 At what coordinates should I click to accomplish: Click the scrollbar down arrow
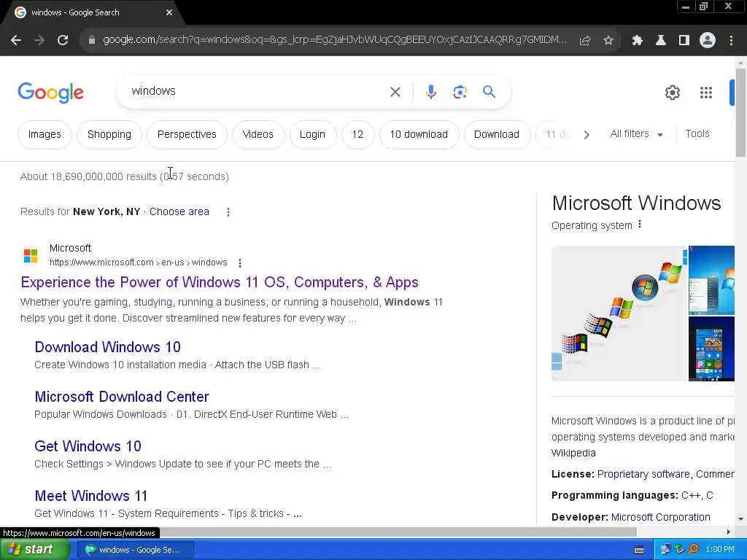(x=740, y=519)
